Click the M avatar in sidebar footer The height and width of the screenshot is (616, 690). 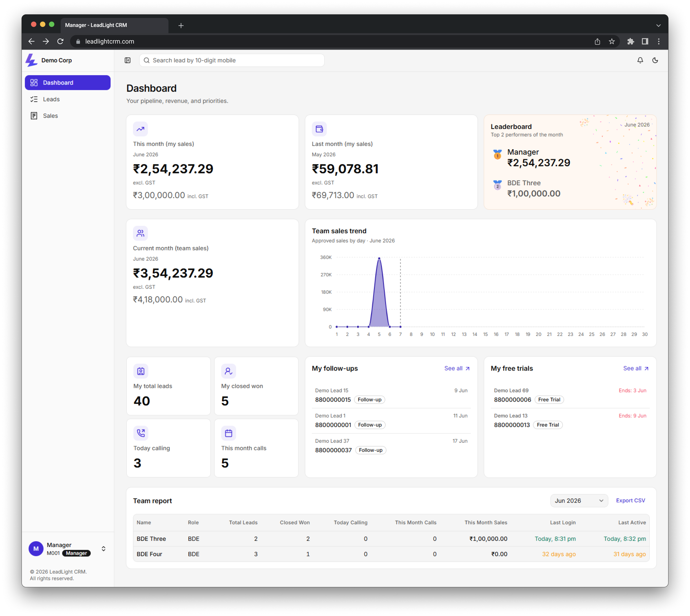[36, 549]
